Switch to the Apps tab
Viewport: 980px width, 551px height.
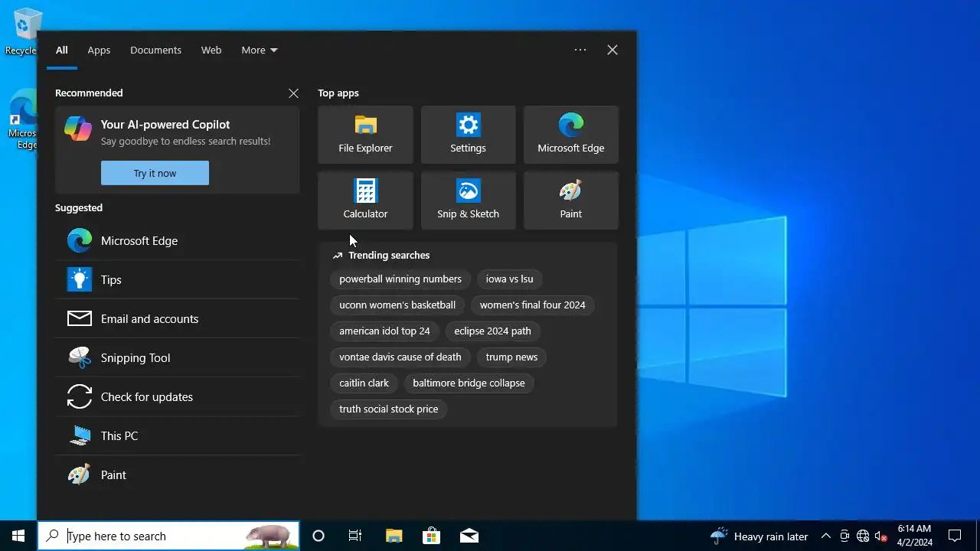pos(99,50)
